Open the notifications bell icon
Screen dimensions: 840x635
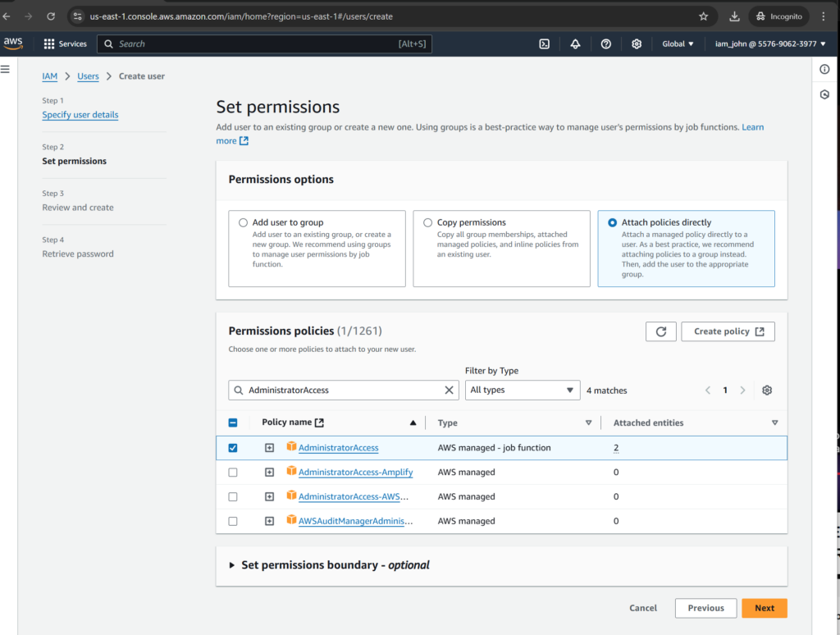[575, 44]
